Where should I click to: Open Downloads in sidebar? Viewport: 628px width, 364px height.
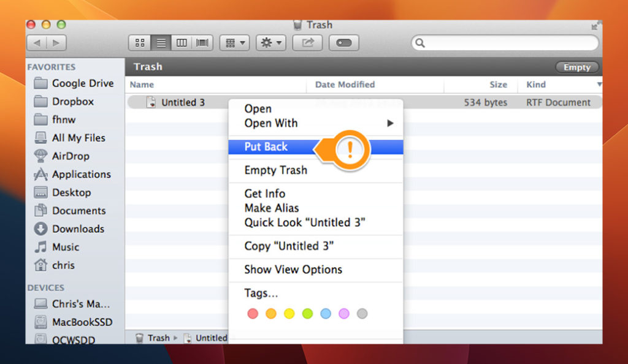click(x=78, y=229)
